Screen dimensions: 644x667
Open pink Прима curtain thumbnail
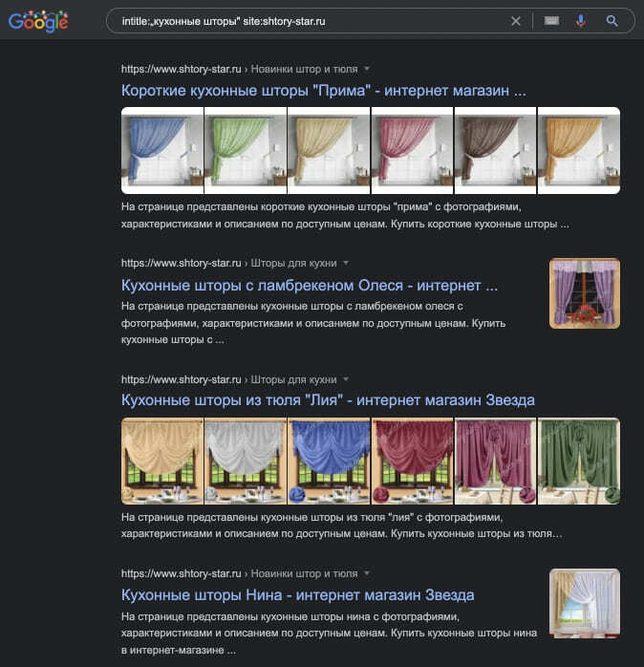click(412, 150)
